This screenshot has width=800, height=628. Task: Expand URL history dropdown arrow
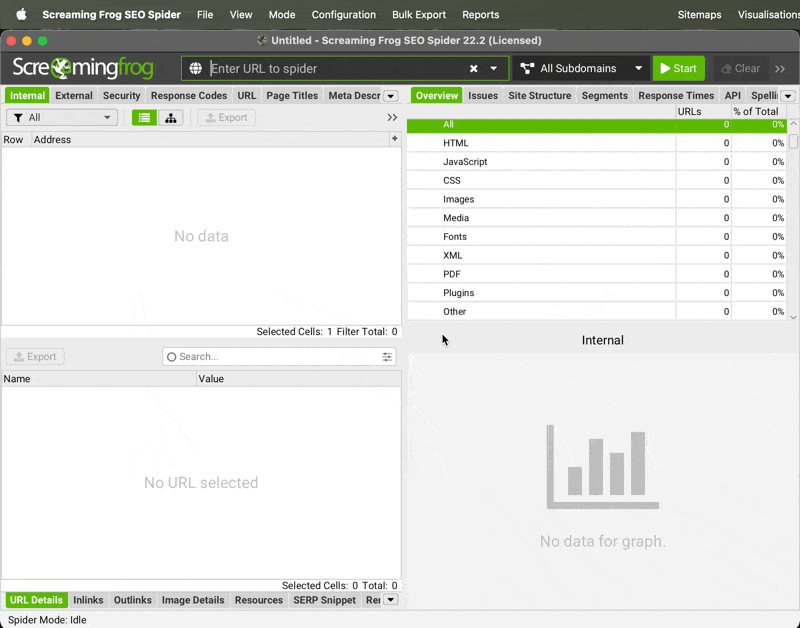pyautogui.click(x=494, y=69)
